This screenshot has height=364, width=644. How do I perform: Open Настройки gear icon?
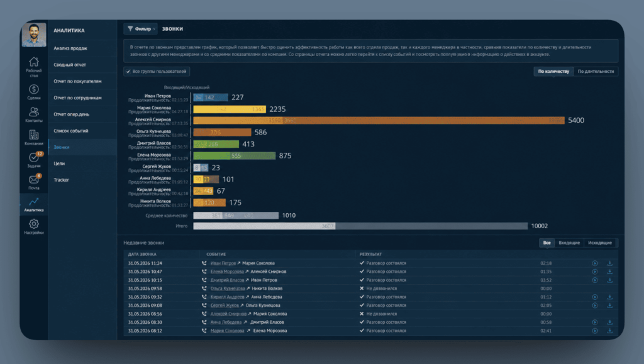(x=34, y=224)
